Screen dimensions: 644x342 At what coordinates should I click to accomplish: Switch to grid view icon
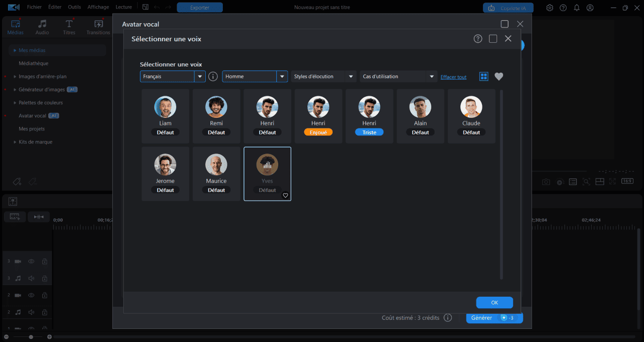coord(484,77)
